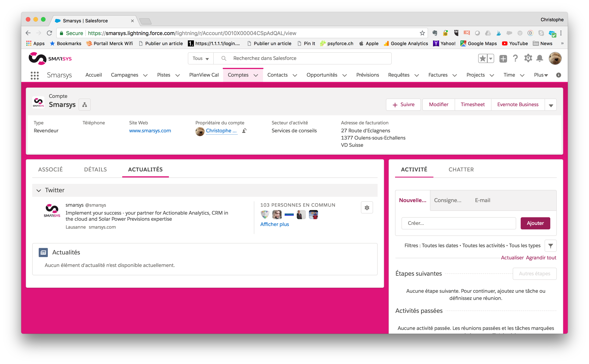Click the Créer... input field
The width and height of the screenshot is (589, 364).
point(459,223)
